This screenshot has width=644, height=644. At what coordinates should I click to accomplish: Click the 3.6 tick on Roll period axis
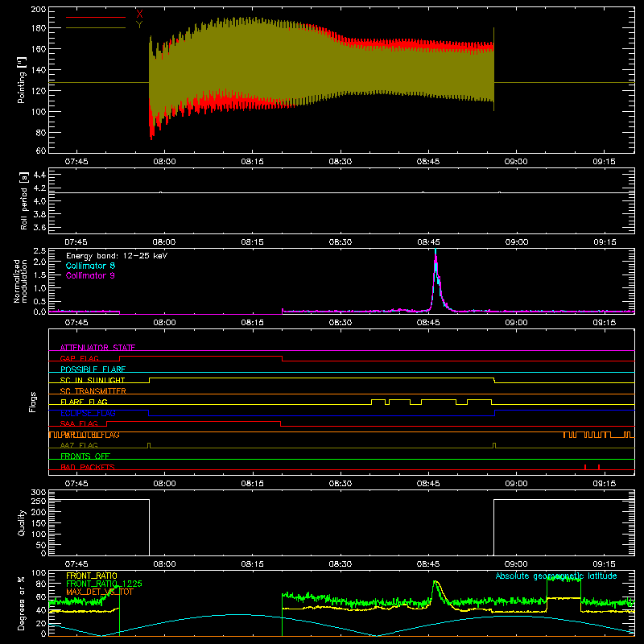(39, 227)
